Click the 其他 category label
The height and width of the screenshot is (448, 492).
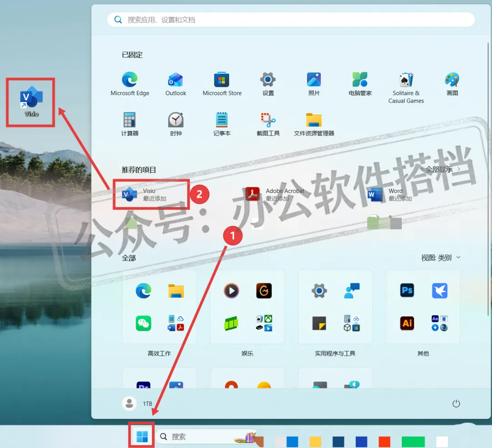pyautogui.click(x=423, y=353)
